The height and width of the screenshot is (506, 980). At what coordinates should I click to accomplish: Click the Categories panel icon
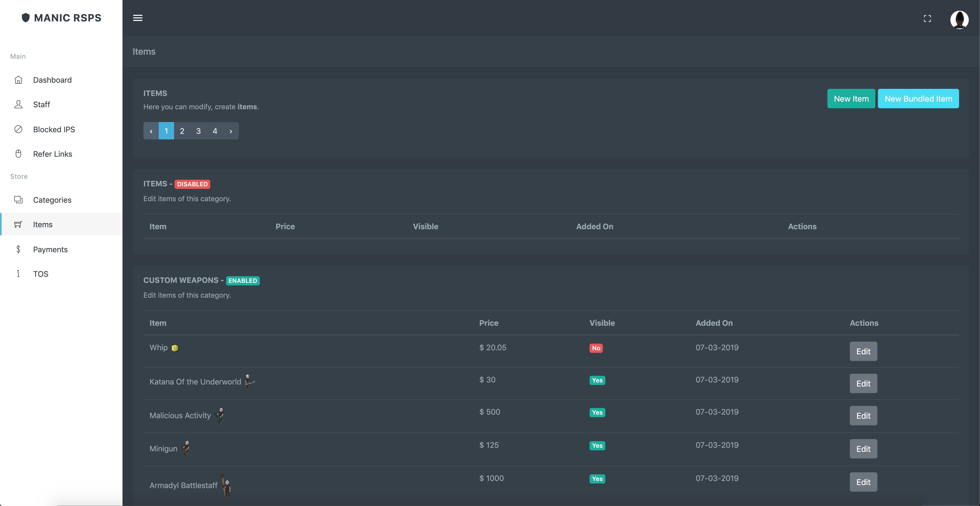tap(18, 200)
